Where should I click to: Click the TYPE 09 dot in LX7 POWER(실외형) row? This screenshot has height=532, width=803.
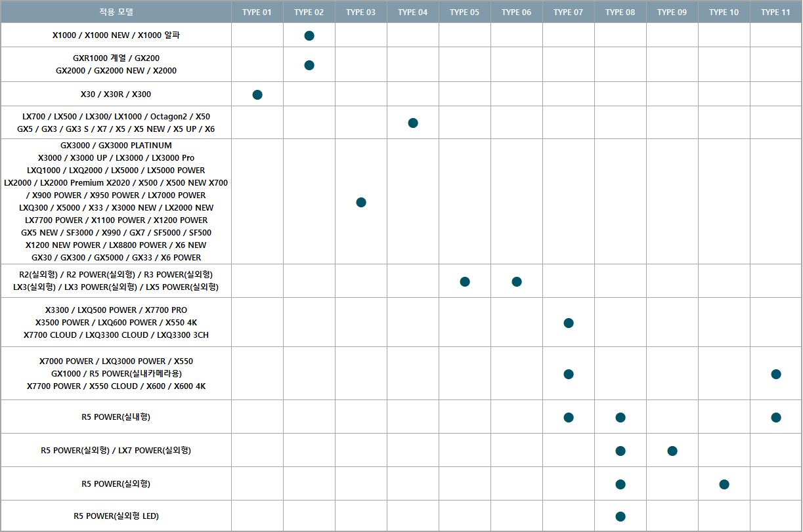672,451
